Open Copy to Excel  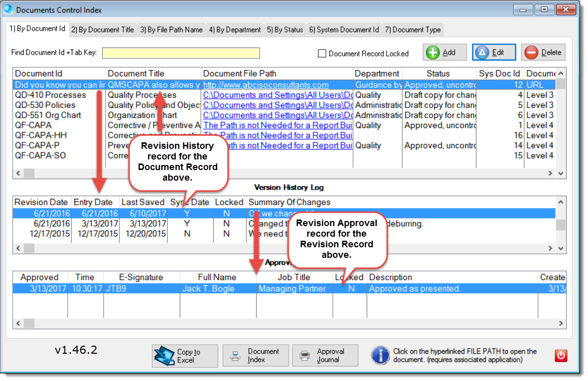coord(184,355)
